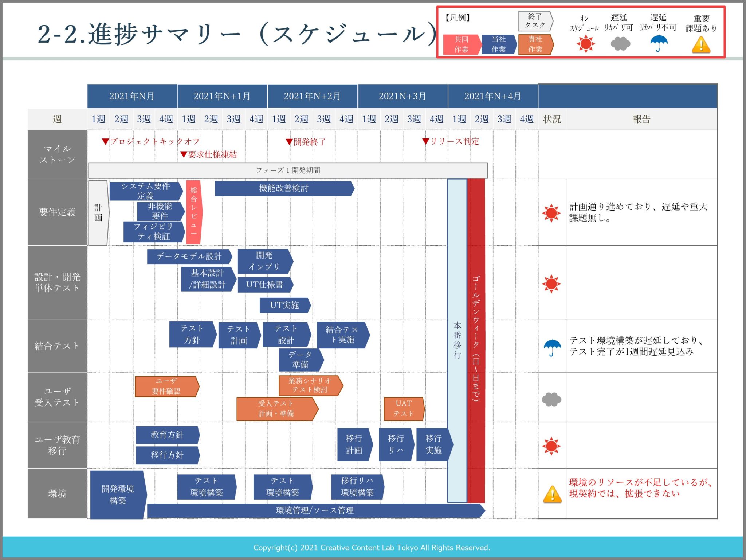Image resolution: width=746 pixels, height=560 pixels.
Task: Click the 2021年N+4月 month header
Action: 492,96
